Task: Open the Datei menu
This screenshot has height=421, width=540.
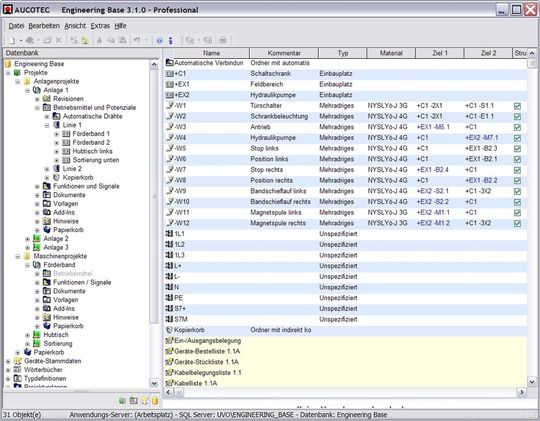Action: point(16,26)
